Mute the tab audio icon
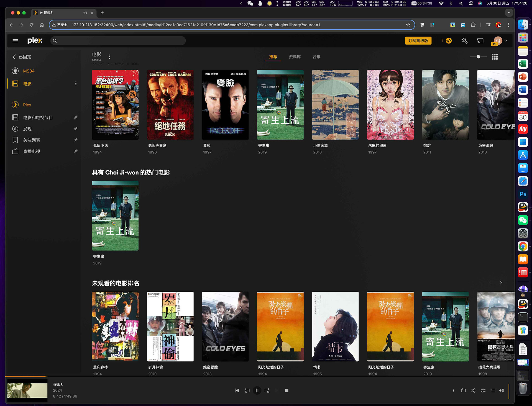The height and width of the screenshot is (406, 532). point(85,13)
